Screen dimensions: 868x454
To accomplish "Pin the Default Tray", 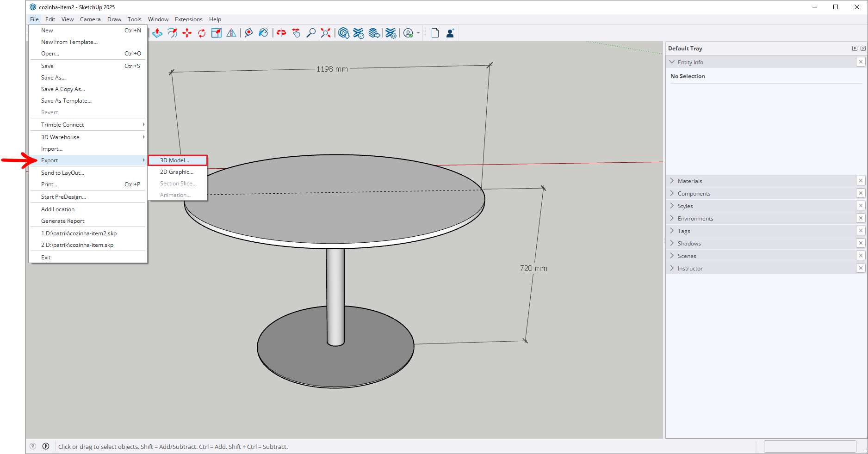I will coord(855,48).
